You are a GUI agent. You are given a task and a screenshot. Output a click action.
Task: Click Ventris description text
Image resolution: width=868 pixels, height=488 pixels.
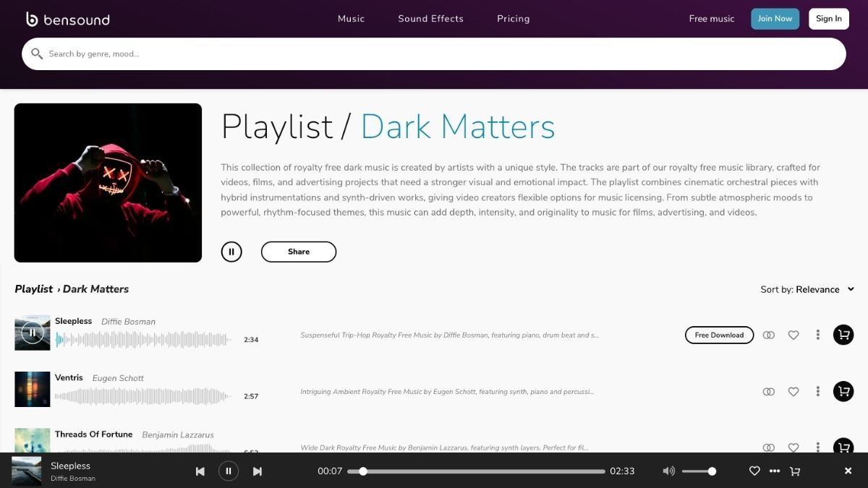(x=447, y=391)
